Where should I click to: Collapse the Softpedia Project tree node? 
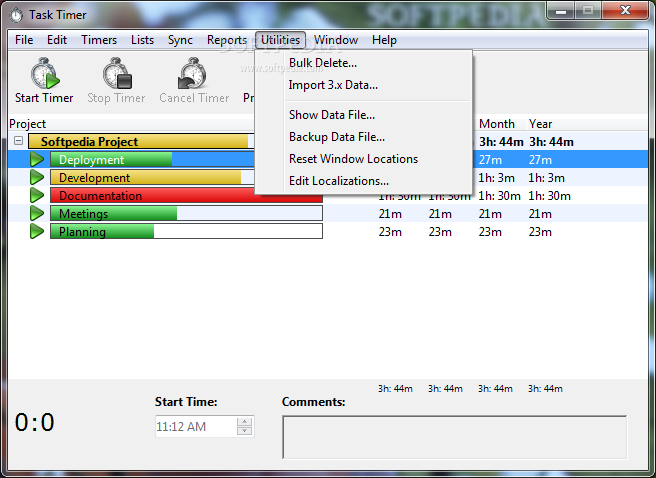(18, 141)
